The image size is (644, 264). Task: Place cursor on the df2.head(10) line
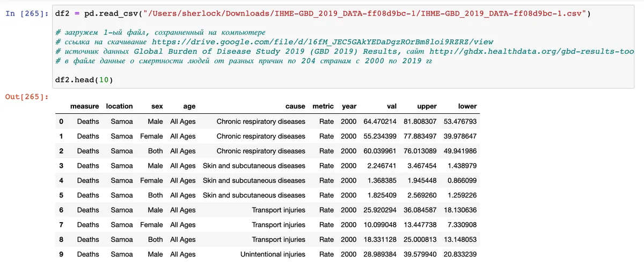84,80
